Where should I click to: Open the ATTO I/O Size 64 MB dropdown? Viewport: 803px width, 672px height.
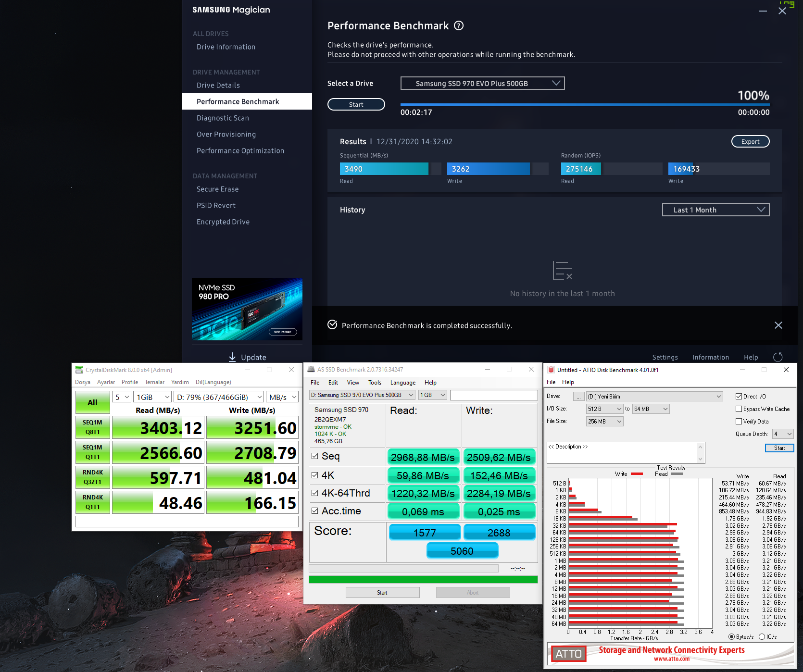pyautogui.click(x=651, y=409)
